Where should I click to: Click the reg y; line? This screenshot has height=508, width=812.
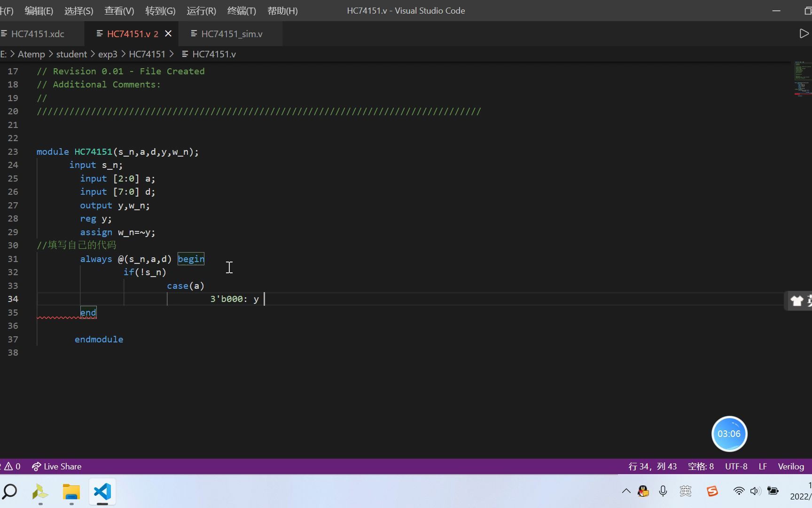[96, 219]
